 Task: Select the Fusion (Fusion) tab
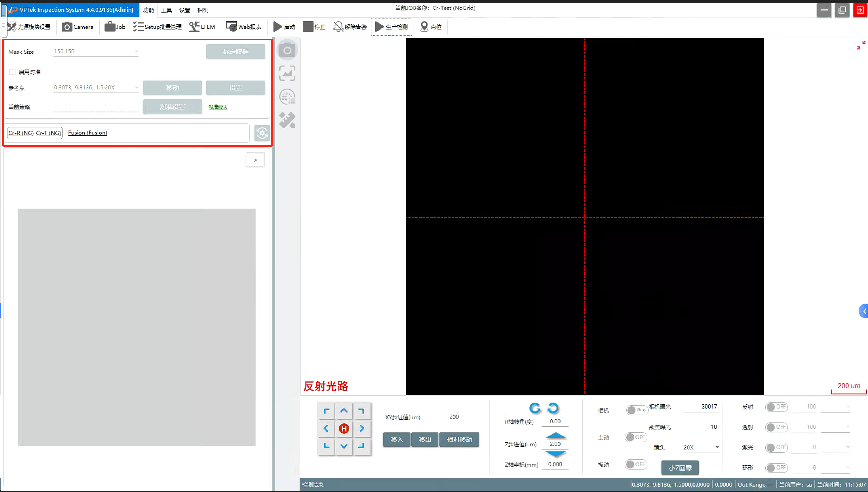(88, 133)
